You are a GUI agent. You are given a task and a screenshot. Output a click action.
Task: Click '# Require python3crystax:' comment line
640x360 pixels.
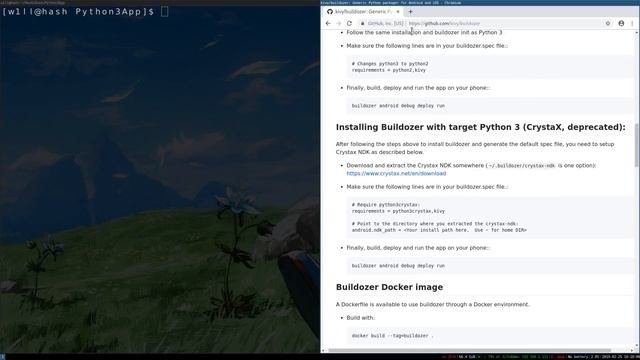click(386, 205)
